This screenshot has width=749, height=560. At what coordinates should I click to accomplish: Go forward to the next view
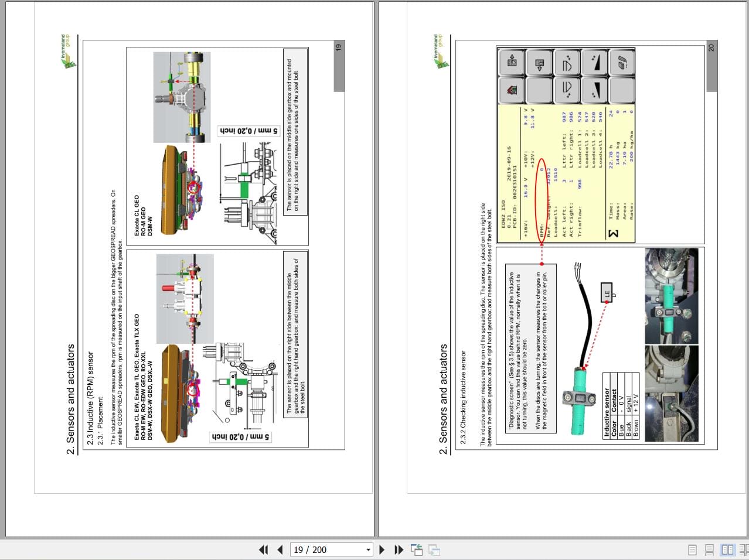434,549
